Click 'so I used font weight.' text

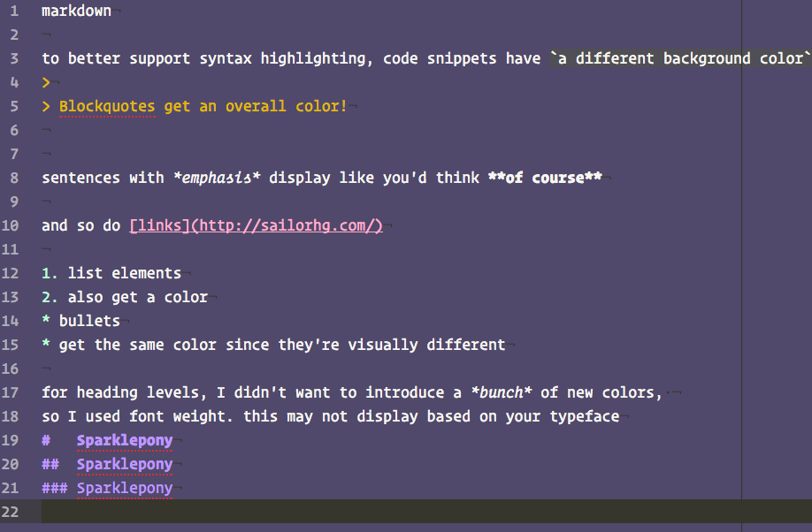coord(138,416)
